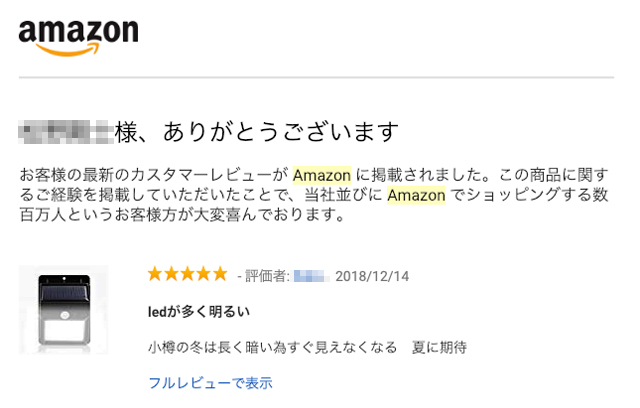Open the フルレビューで表示 link
Screen dimensions: 640x408
(210, 382)
